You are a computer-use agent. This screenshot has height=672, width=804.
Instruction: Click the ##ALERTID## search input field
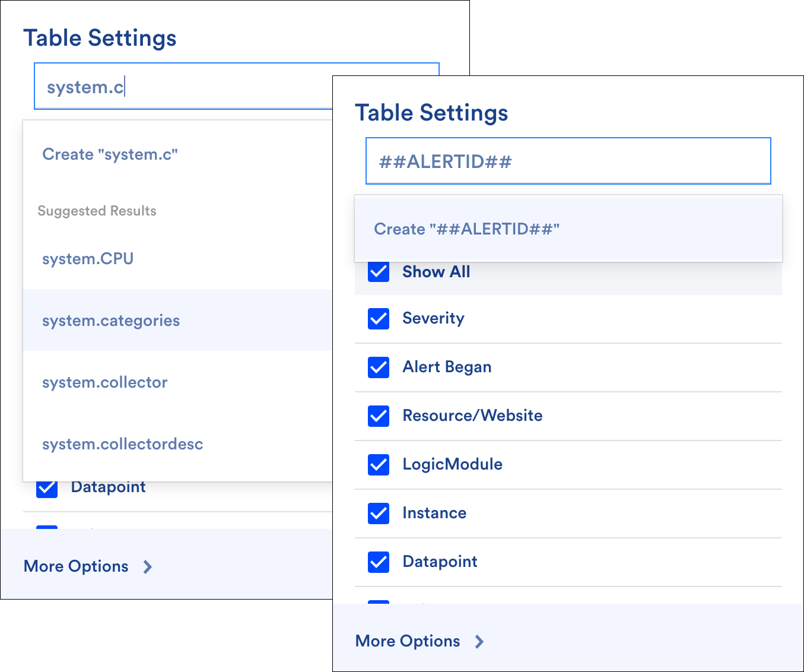click(567, 161)
